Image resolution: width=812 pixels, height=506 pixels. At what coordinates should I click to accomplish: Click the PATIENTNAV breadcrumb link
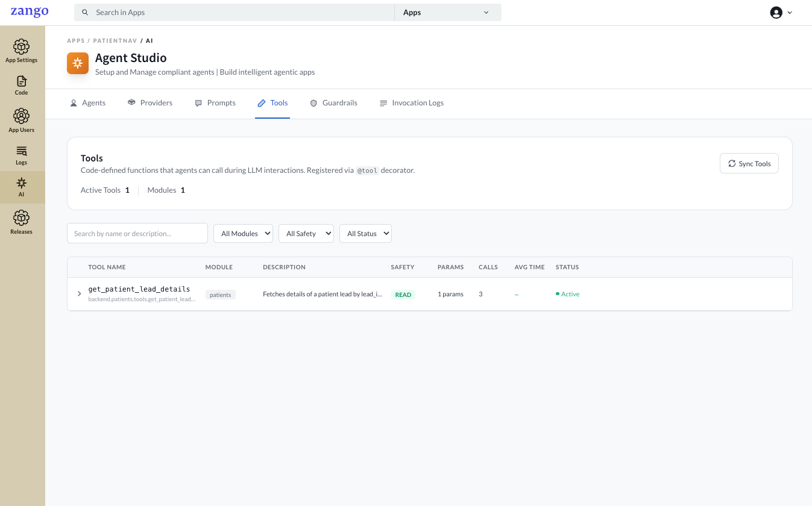click(x=115, y=41)
